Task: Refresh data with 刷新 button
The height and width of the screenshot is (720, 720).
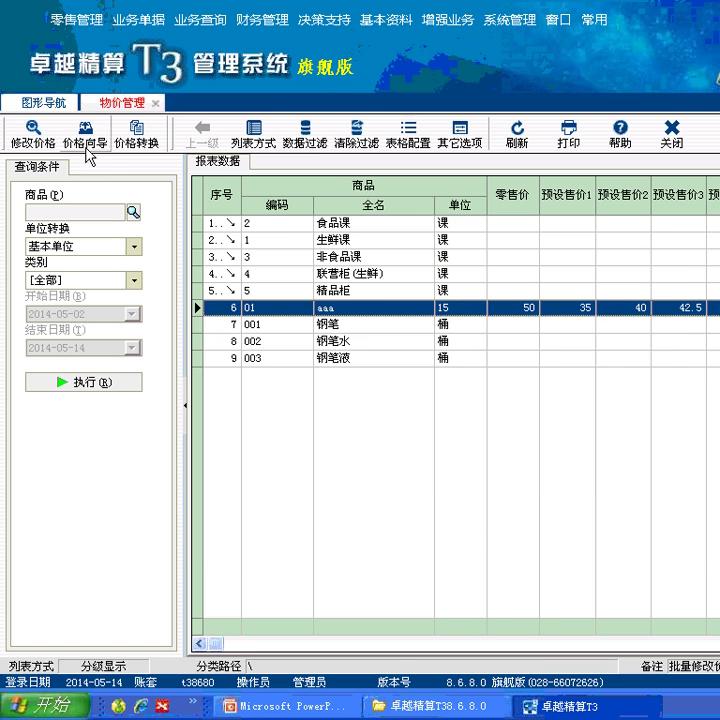Action: tap(517, 135)
